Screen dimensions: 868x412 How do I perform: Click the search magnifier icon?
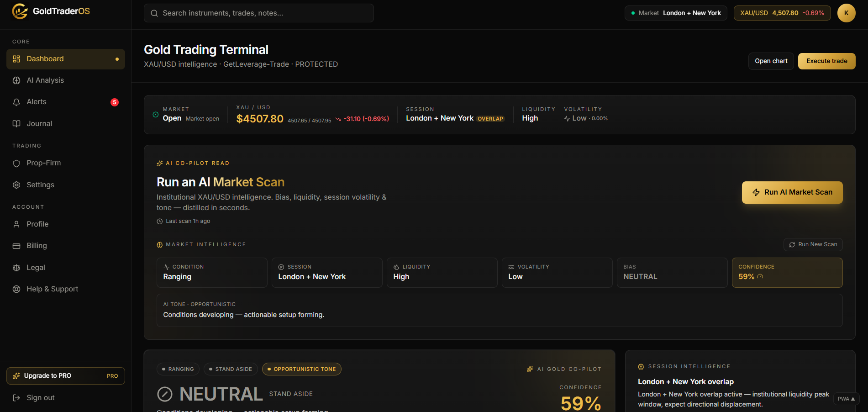(x=154, y=13)
